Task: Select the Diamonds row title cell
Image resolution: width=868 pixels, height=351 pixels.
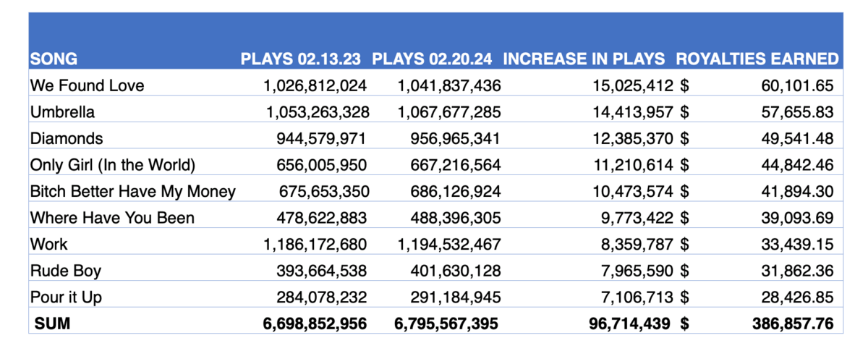Action: tap(67, 138)
